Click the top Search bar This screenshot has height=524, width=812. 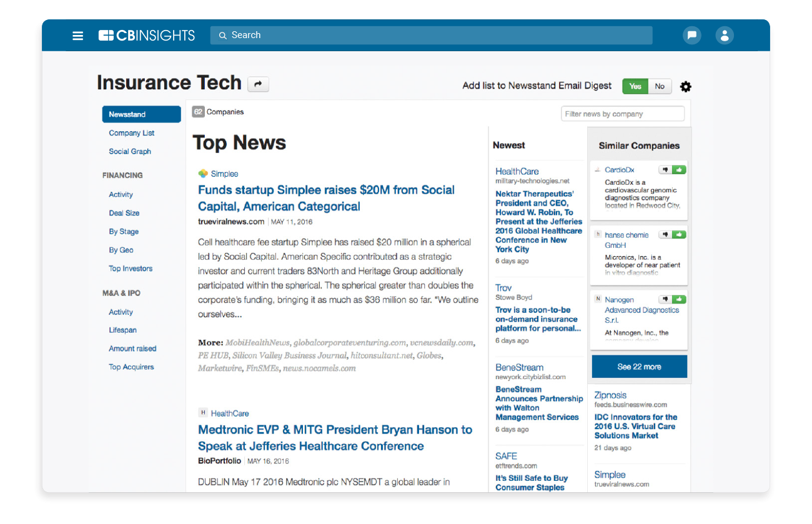tap(431, 35)
